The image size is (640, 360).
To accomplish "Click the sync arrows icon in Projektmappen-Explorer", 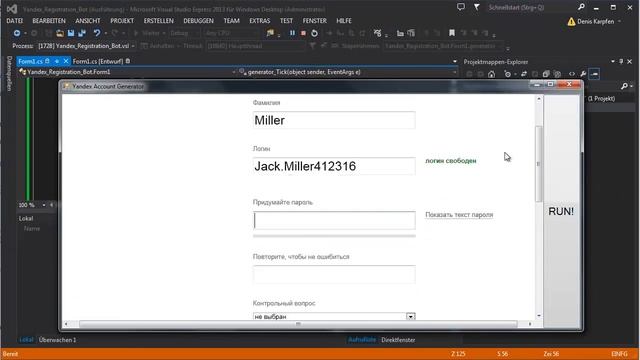I will (524, 74).
